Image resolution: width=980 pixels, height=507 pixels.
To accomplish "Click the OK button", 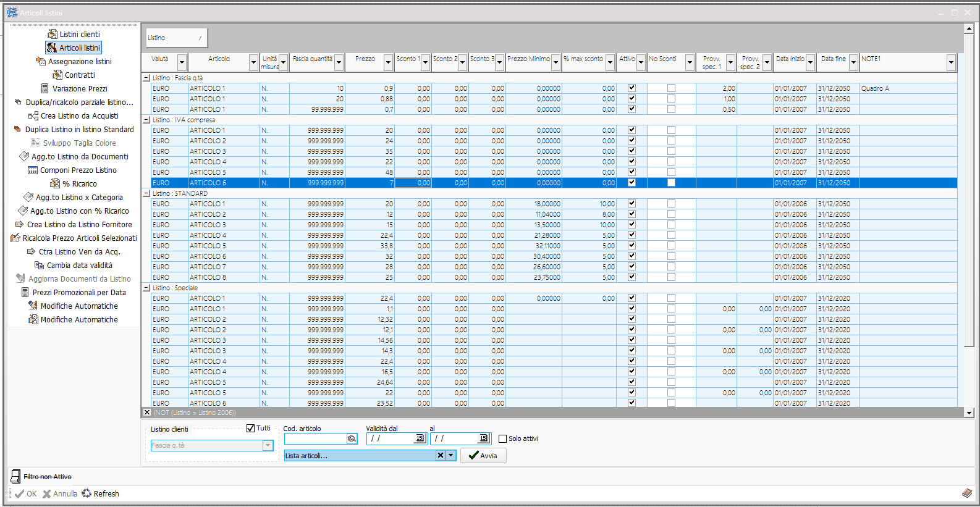I will tap(26, 494).
